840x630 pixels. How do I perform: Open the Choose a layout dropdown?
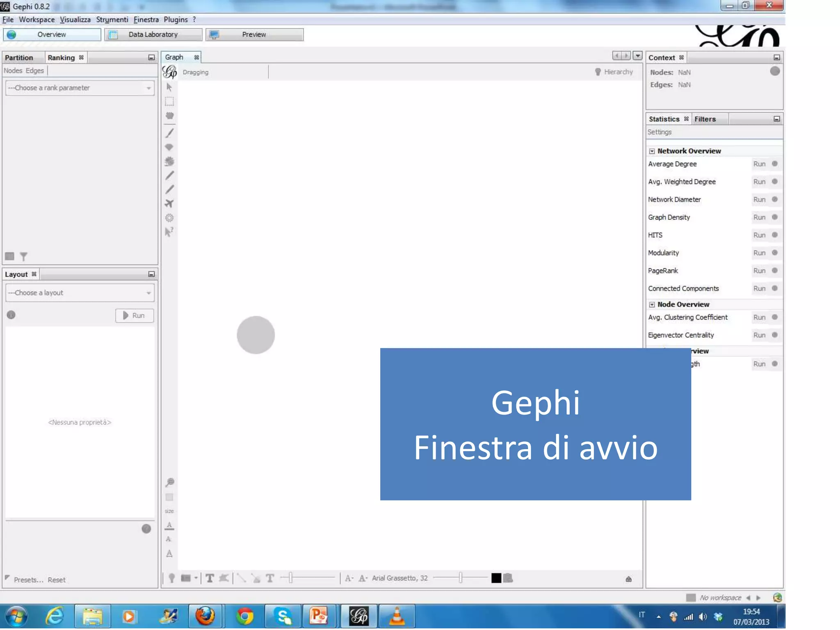(x=80, y=293)
